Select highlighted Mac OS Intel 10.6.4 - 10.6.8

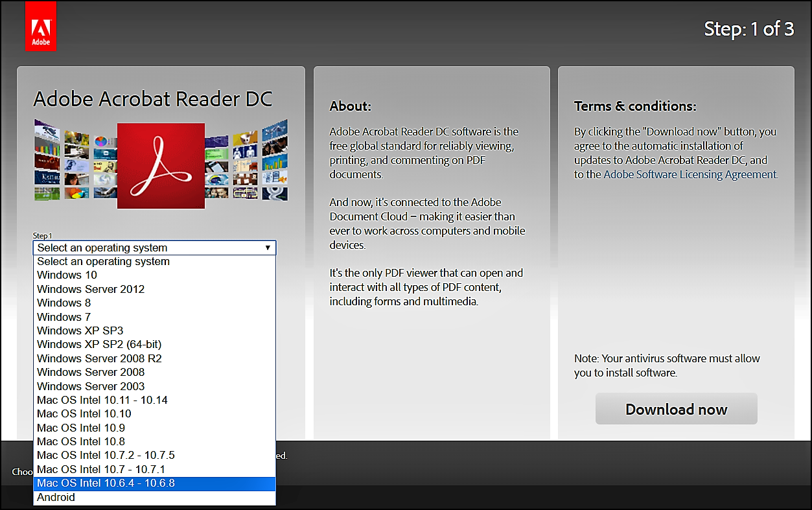tap(154, 483)
